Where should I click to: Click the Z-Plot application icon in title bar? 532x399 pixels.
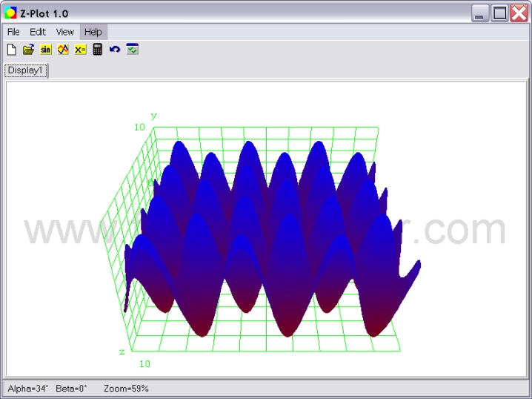tap(10, 13)
